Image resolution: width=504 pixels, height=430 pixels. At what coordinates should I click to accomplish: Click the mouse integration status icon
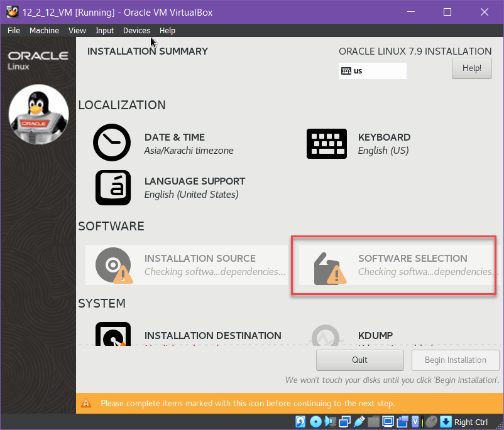tap(432, 421)
